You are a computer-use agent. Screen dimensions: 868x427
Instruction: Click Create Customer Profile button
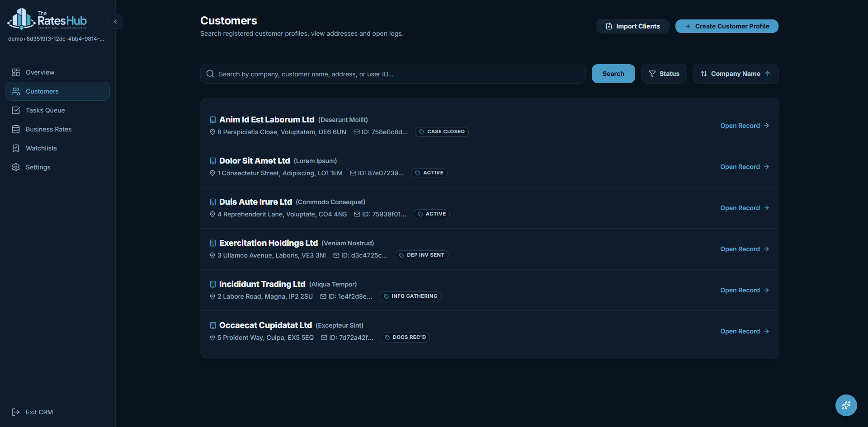tap(727, 26)
